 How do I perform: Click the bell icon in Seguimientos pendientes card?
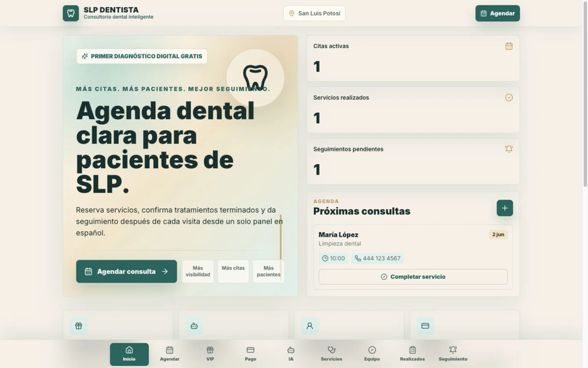tap(509, 149)
